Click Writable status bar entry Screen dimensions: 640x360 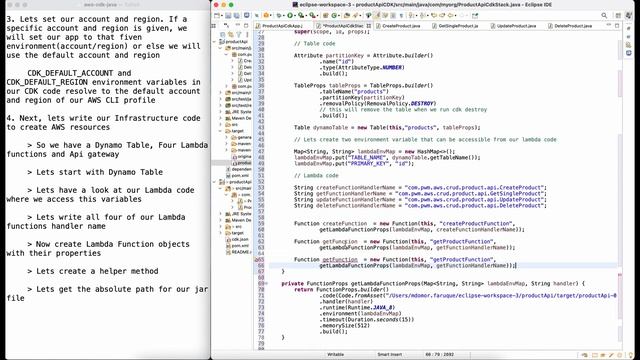(336, 355)
